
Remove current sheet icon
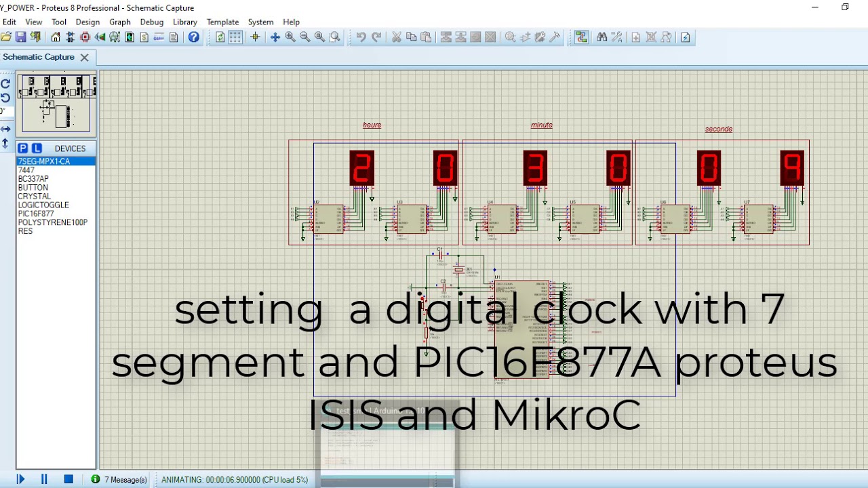click(x=651, y=37)
